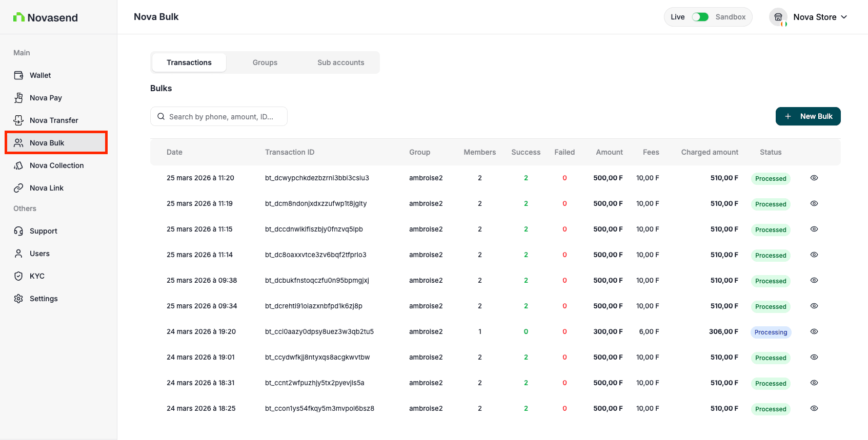Select transaction ID bt_ccon1ys54fkqy5m3mvpol6bsz8
The height and width of the screenshot is (440, 868).
point(319,408)
